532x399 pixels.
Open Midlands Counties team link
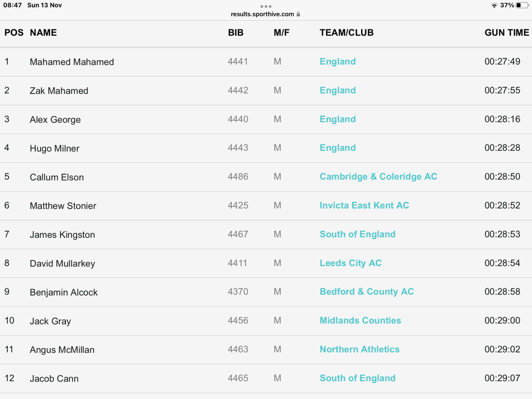[x=360, y=321]
